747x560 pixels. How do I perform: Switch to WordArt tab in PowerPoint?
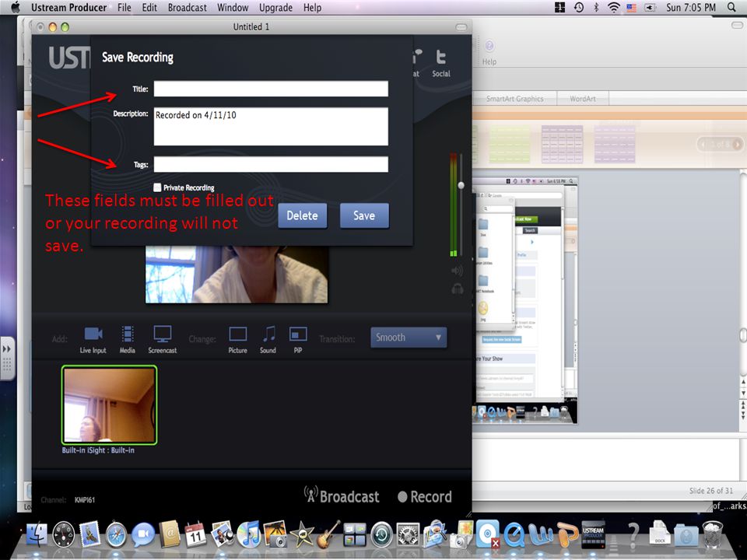583,99
